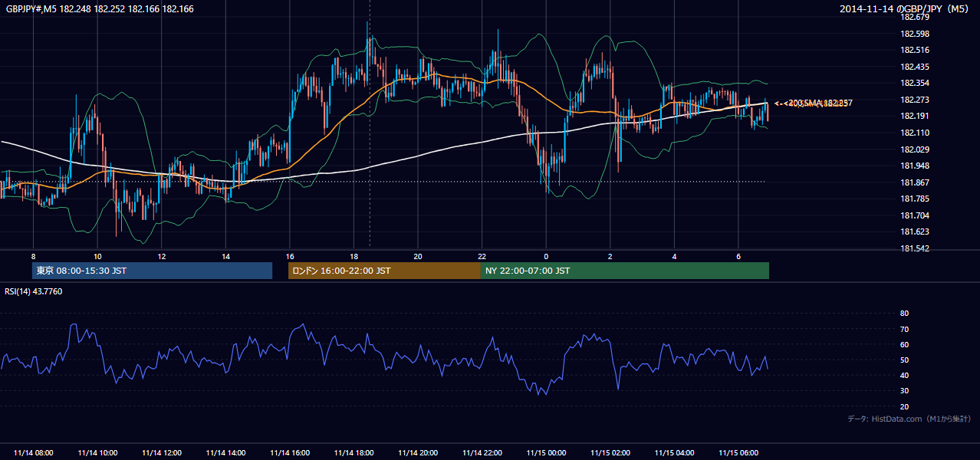Click price axis value 182.435
Viewport: 980px width, 460px height.
click(914, 67)
